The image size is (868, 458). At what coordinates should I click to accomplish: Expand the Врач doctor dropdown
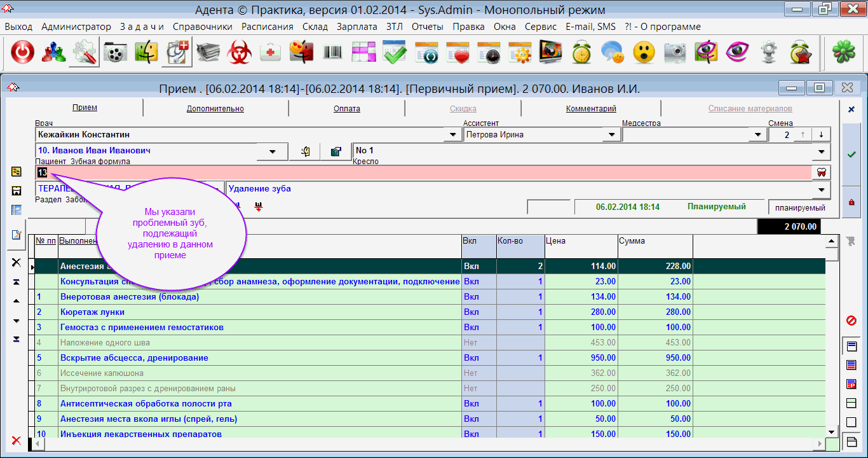tap(452, 135)
